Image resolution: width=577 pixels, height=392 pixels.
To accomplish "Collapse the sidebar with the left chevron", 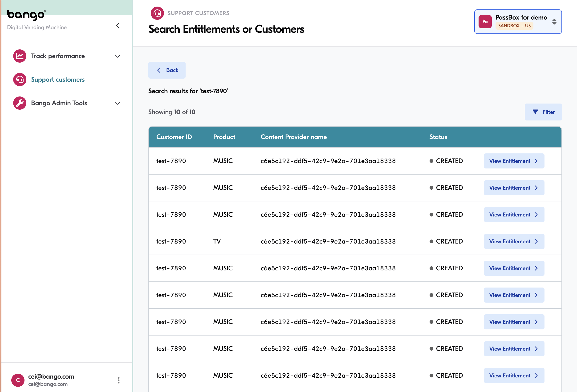I will tap(118, 26).
